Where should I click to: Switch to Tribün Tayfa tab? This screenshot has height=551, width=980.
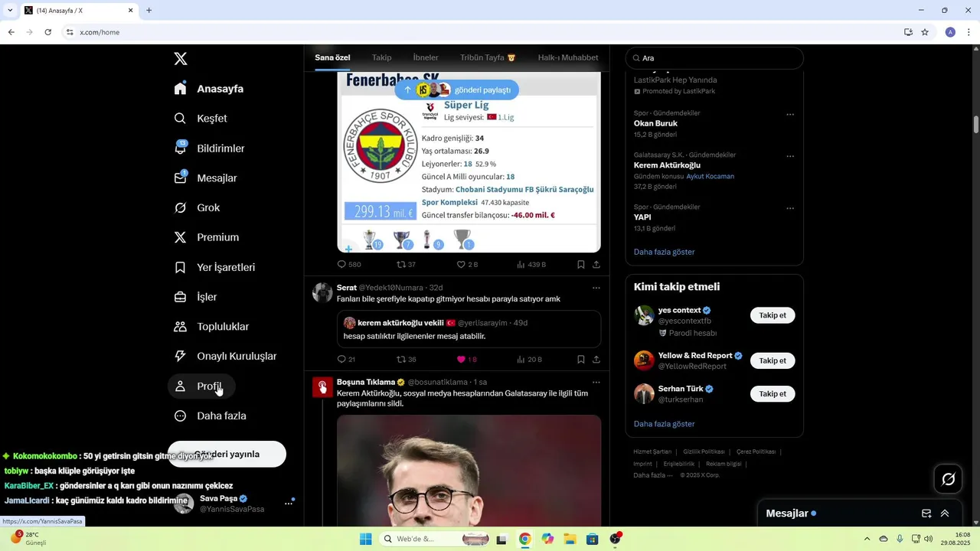coord(488,57)
